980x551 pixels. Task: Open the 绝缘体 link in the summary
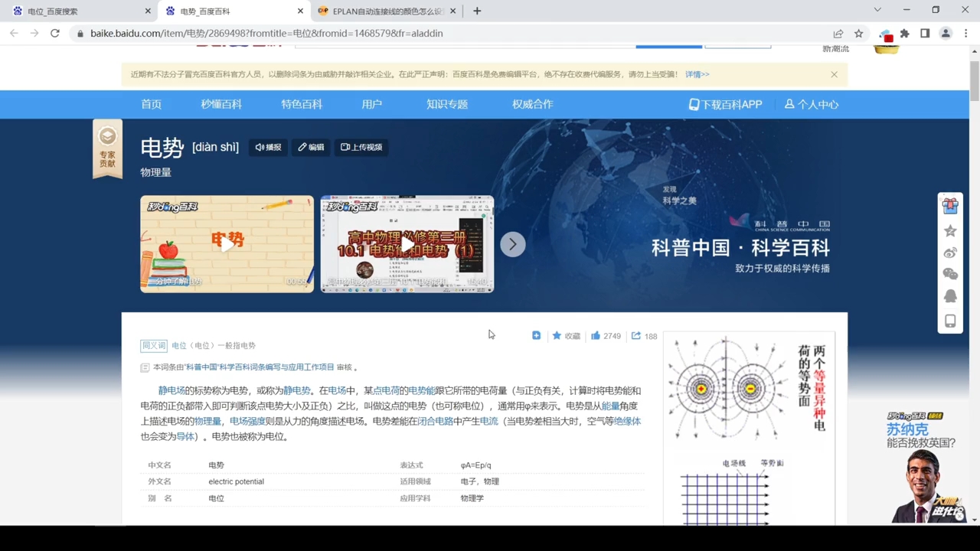pyautogui.click(x=627, y=422)
